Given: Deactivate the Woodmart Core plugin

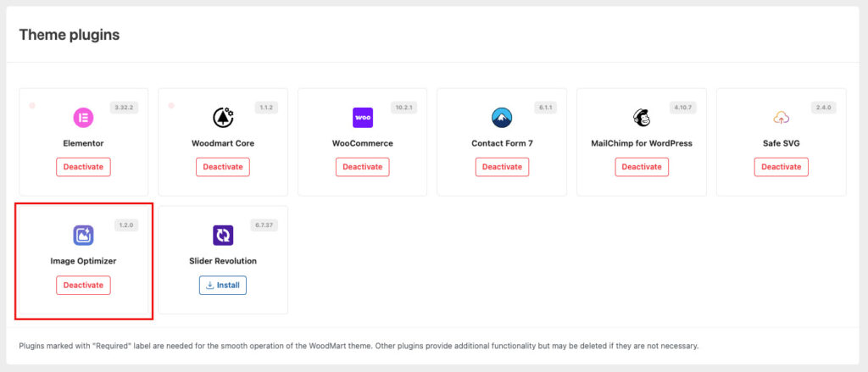Looking at the screenshot, I should coord(223,167).
